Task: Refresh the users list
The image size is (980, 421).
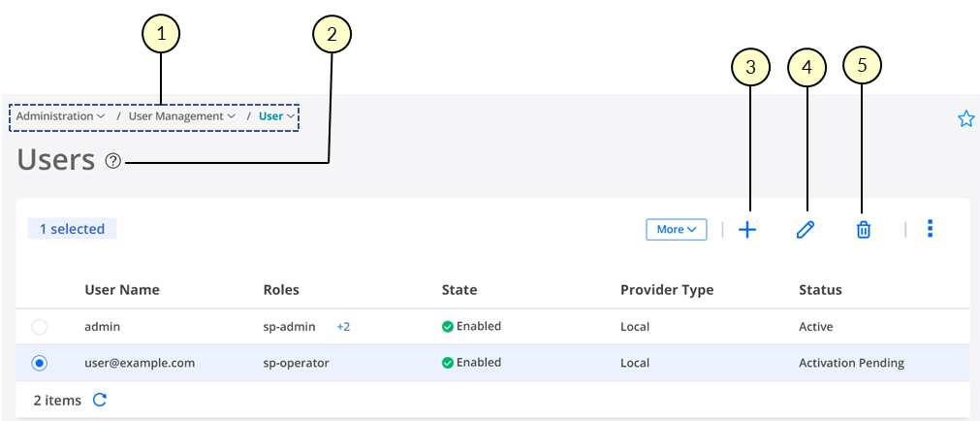Action: tap(99, 400)
